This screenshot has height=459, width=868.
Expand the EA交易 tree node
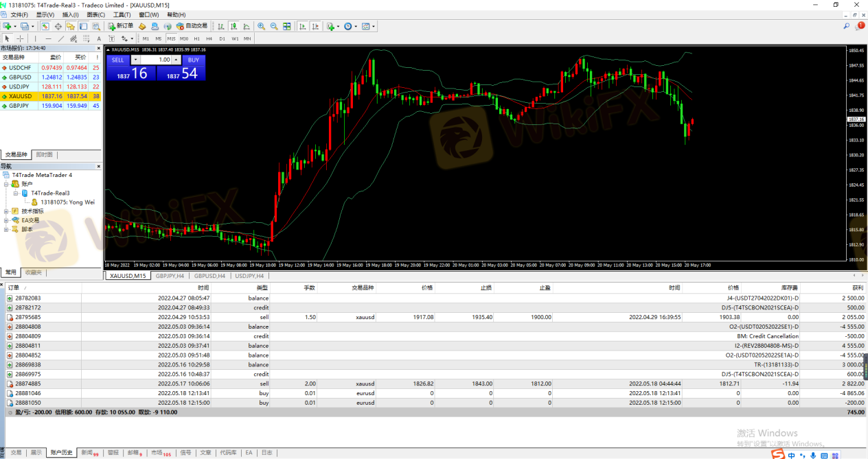click(x=6, y=220)
